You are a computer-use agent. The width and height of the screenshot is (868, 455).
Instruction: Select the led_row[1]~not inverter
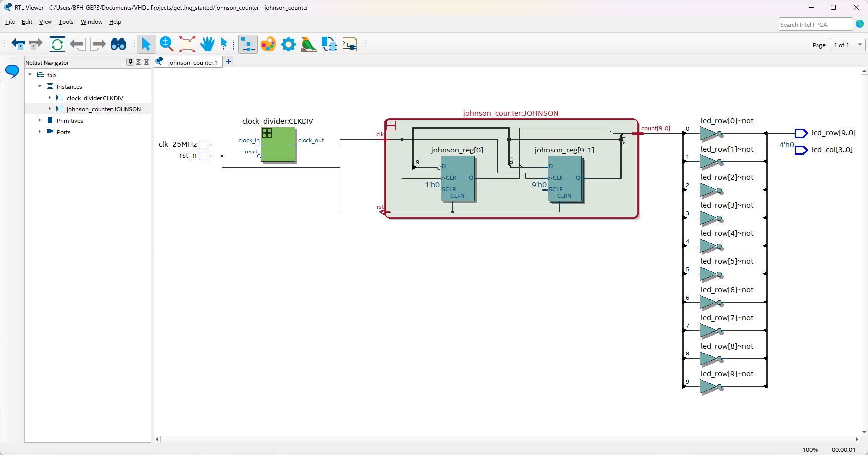point(712,162)
